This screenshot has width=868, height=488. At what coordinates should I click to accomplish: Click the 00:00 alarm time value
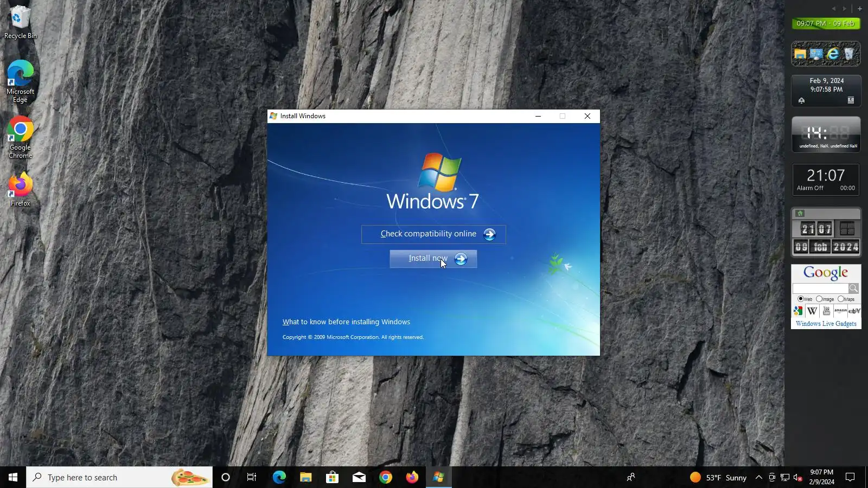point(847,188)
